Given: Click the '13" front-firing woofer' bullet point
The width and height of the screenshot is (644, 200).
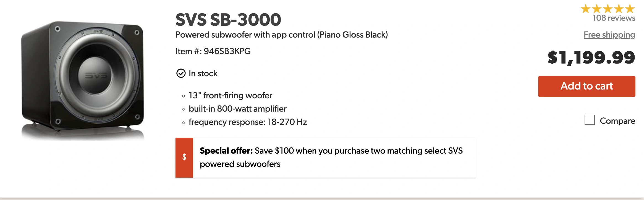Looking at the screenshot, I should (x=230, y=95).
